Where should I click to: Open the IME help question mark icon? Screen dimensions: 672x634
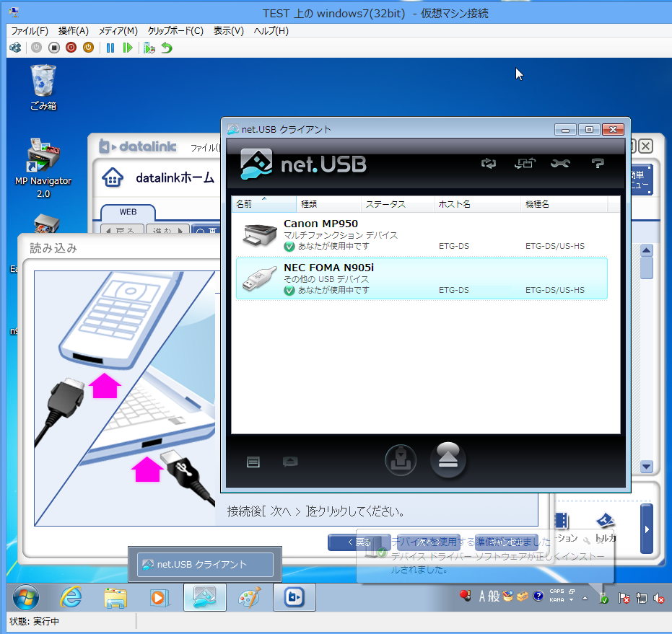[538, 596]
